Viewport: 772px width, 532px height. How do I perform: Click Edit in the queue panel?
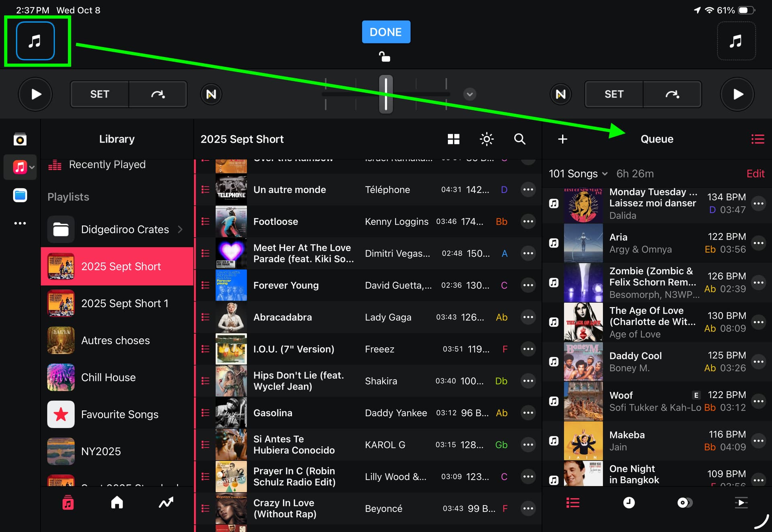click(x=755, y=174)
